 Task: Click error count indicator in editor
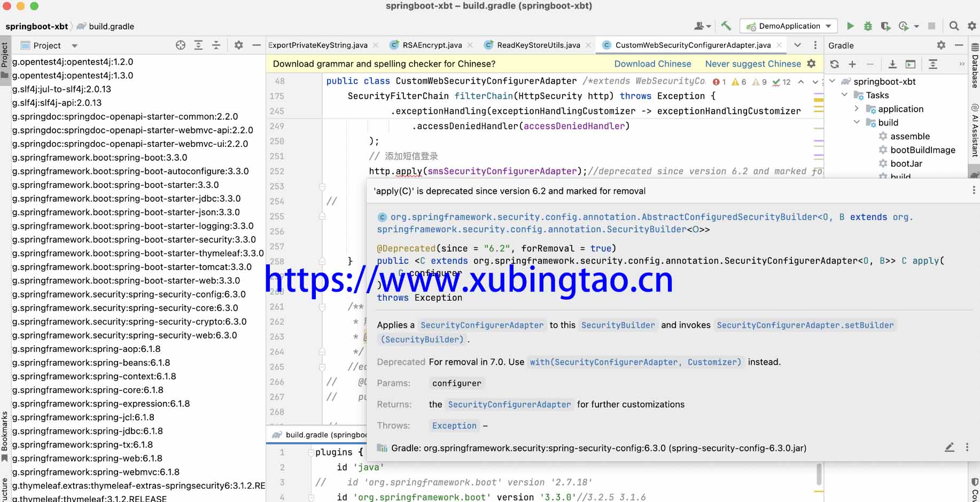click(x=719, y=82)
